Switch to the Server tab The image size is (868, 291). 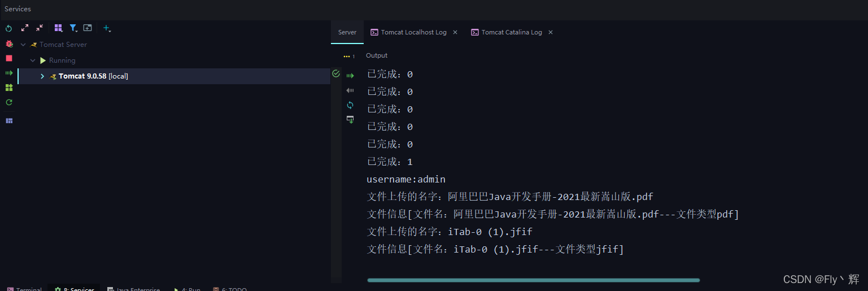347,32
